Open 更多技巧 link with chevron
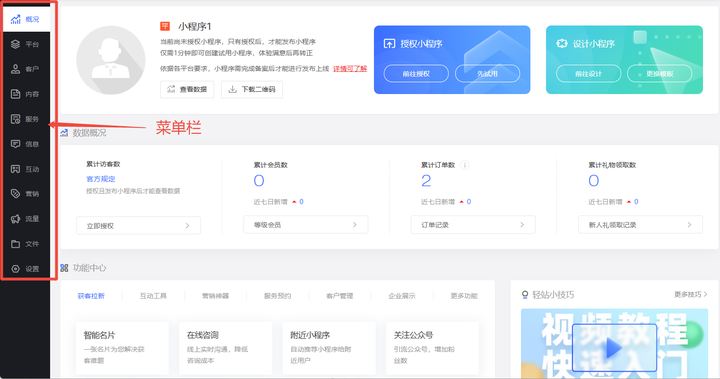This screenshot has height=379, width=720. click(691, 294)
